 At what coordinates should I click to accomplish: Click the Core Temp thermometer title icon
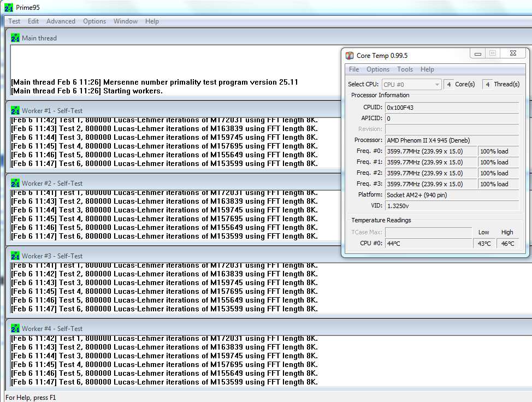[x=350, y=55]
